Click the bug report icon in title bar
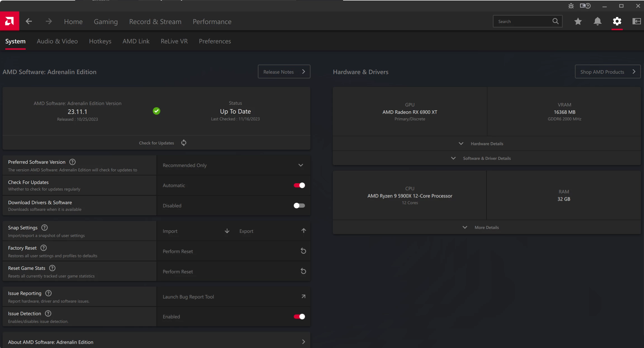This screenshot has width=644, height=348. (571, 6)
